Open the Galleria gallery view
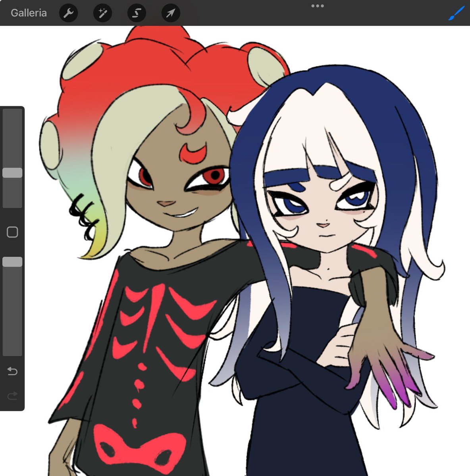The width and height of the screenshot is (470, 476). coord(29,13)
